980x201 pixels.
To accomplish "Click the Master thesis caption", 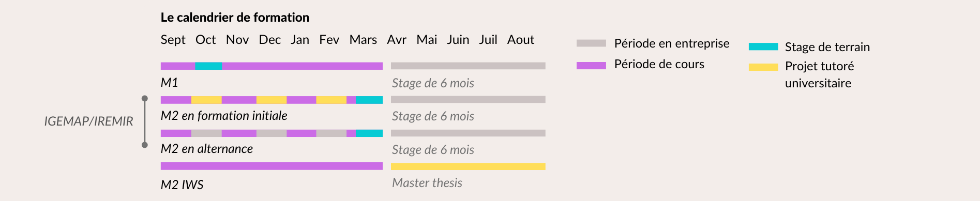I will pos(427,183).
